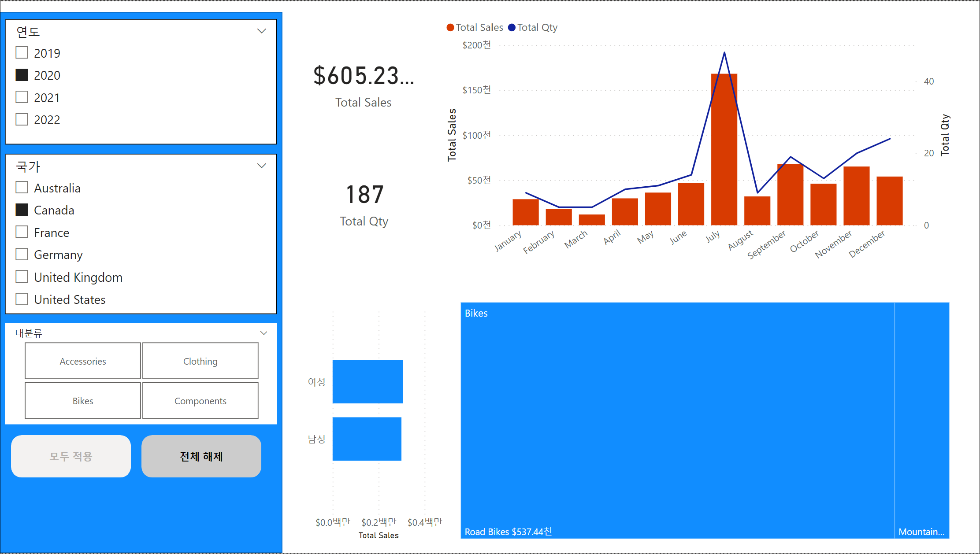Deselect the Canada checkbox
The image size is (980, 554).
click(x=22, y=210)
